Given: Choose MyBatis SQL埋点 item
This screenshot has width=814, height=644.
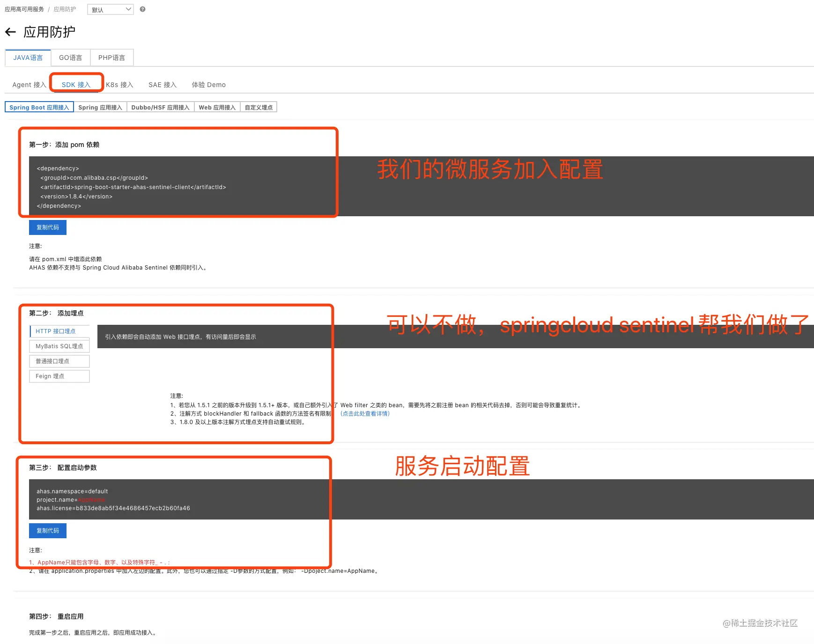Looking at the screenshot, I should [x=59, y=346].
